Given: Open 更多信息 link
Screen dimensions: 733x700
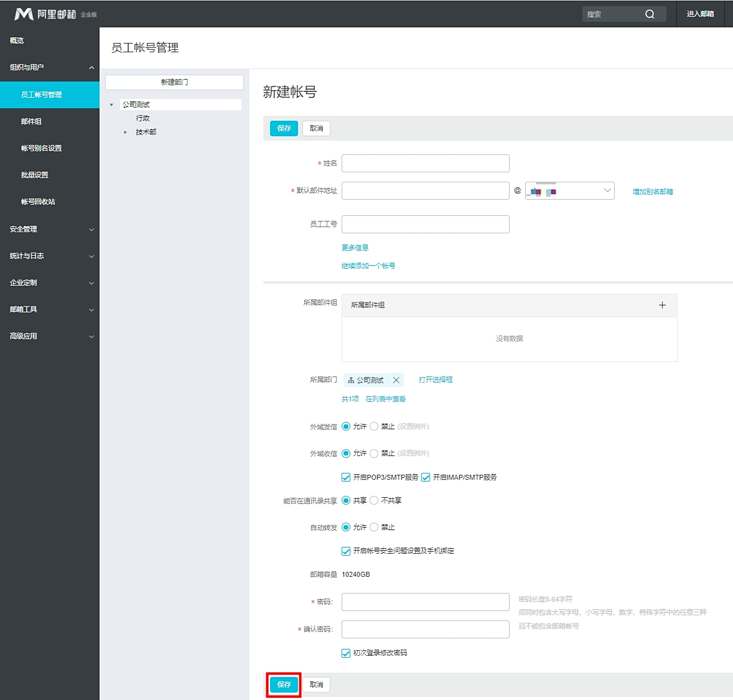Looking at the screenshot, I should (355, 248).
